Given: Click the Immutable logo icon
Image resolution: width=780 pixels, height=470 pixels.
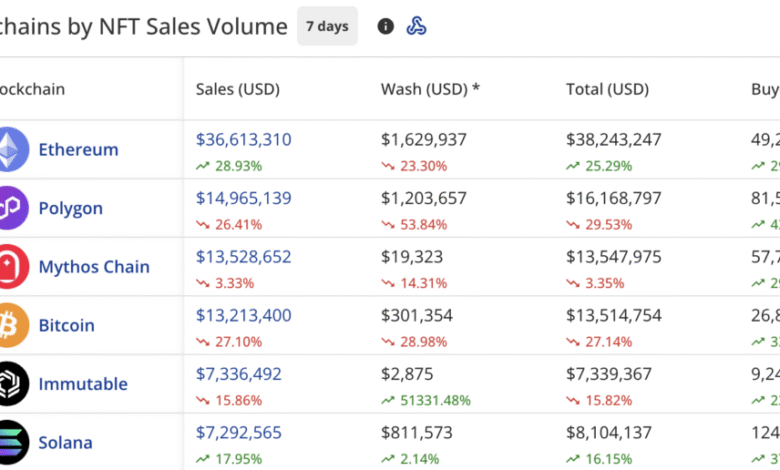Looking at the screenshot, I should click(x=12, y=384).
